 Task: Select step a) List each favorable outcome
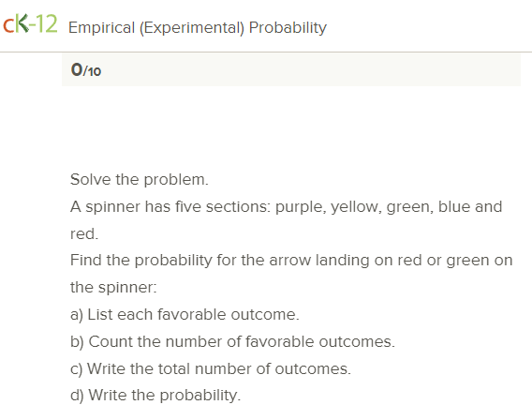185,315
